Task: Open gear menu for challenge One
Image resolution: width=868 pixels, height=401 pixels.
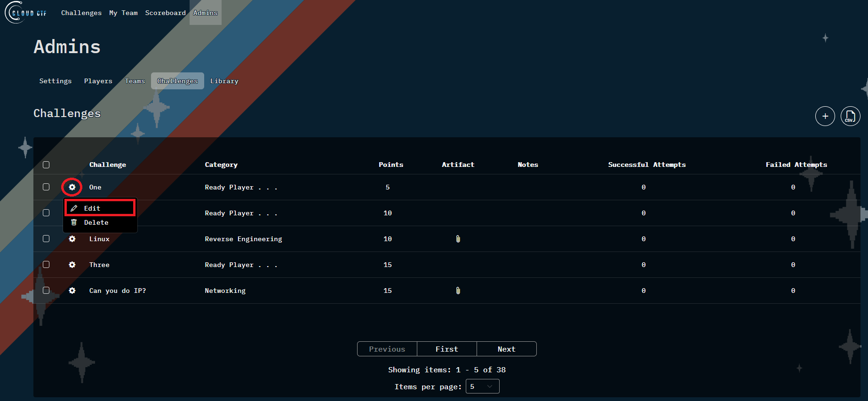Action: (72, 187)
